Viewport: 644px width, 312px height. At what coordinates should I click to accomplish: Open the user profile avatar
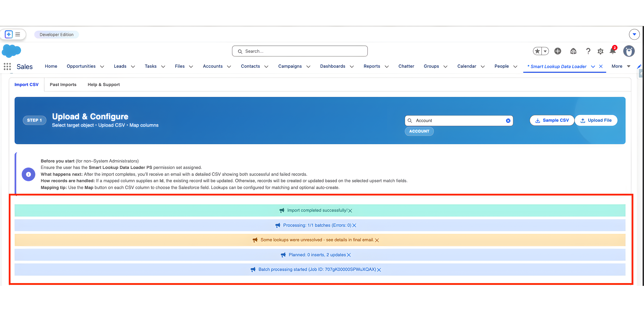coord(629,51)
